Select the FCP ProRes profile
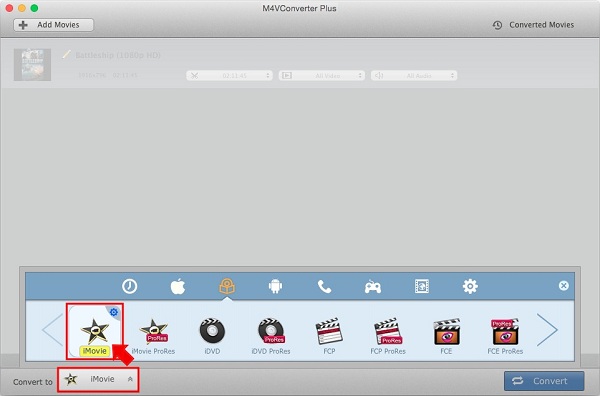Image resolution: width=600 pixels, height=396 pixels. click(x=388, y=337)
